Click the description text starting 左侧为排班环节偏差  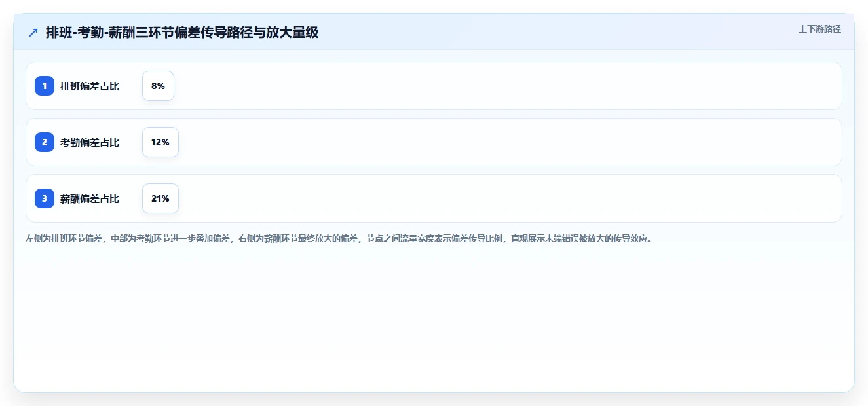[339, 238]
